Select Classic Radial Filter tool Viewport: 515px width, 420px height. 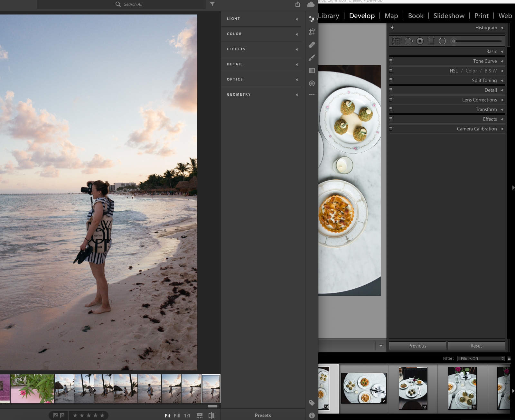442,41
